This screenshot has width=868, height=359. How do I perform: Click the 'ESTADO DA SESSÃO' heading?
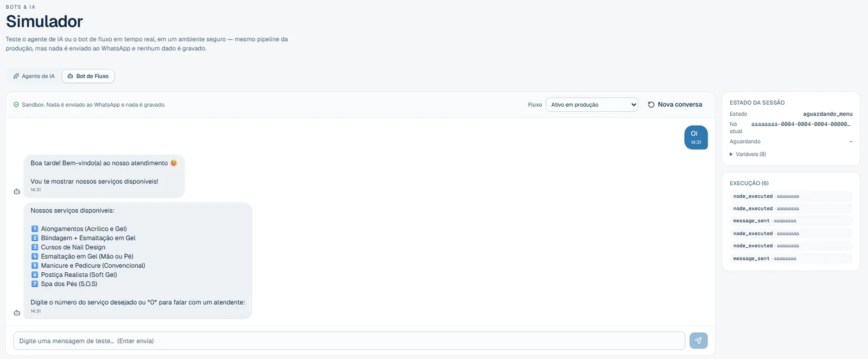[x=757, y=102]
